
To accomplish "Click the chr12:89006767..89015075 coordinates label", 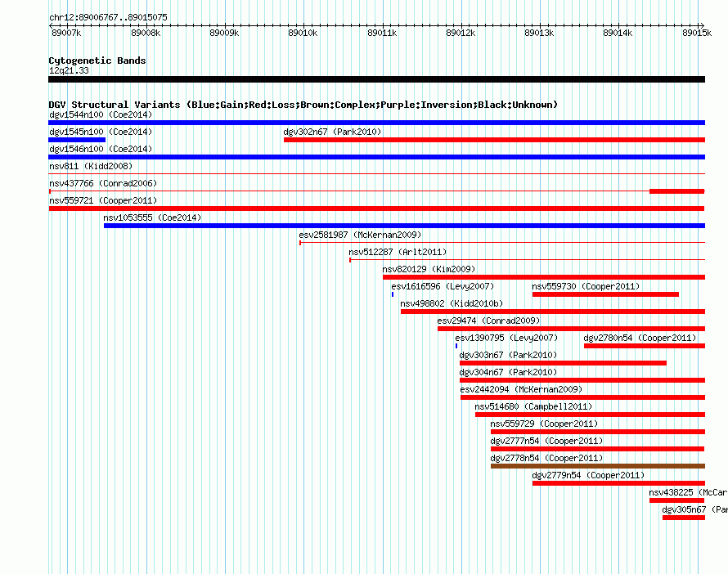I will coord(108,17).
